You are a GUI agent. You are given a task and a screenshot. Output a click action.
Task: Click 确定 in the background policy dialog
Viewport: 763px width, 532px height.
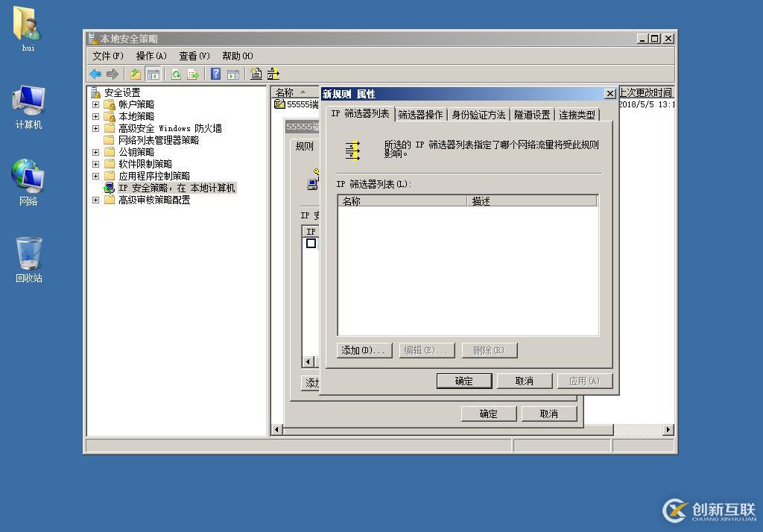click(x=489, y=414)
